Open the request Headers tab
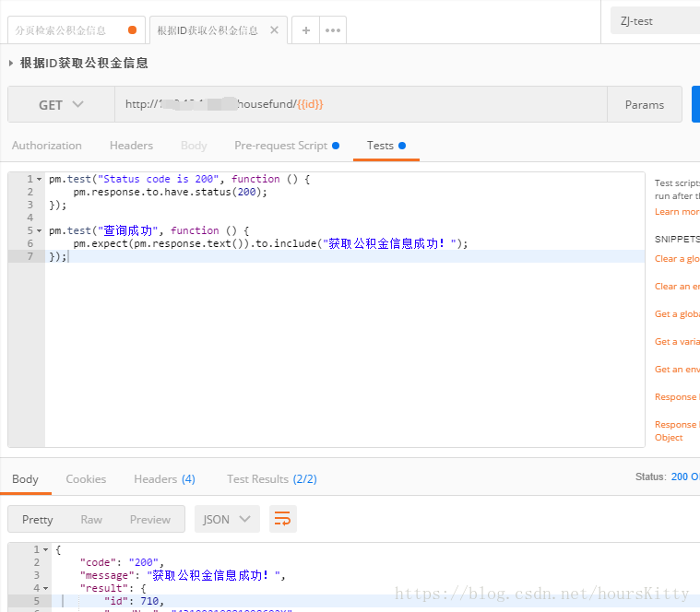700x612 pixels. coord(131,146)
